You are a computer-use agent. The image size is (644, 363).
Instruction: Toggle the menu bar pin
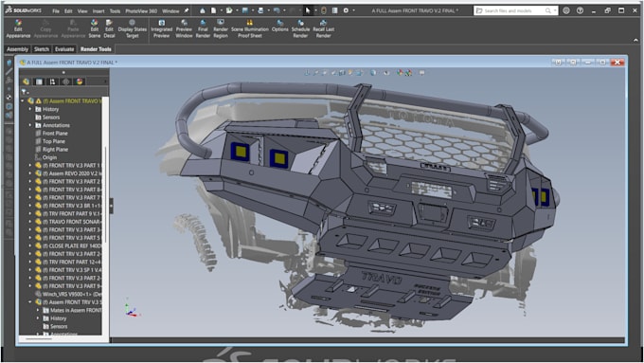[x=186, y=10]
